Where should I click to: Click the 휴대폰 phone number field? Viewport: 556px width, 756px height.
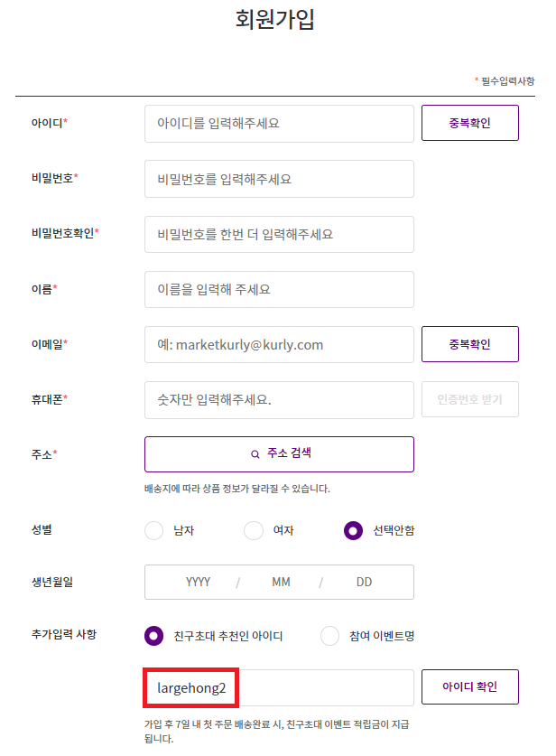(x=279, y=400)
